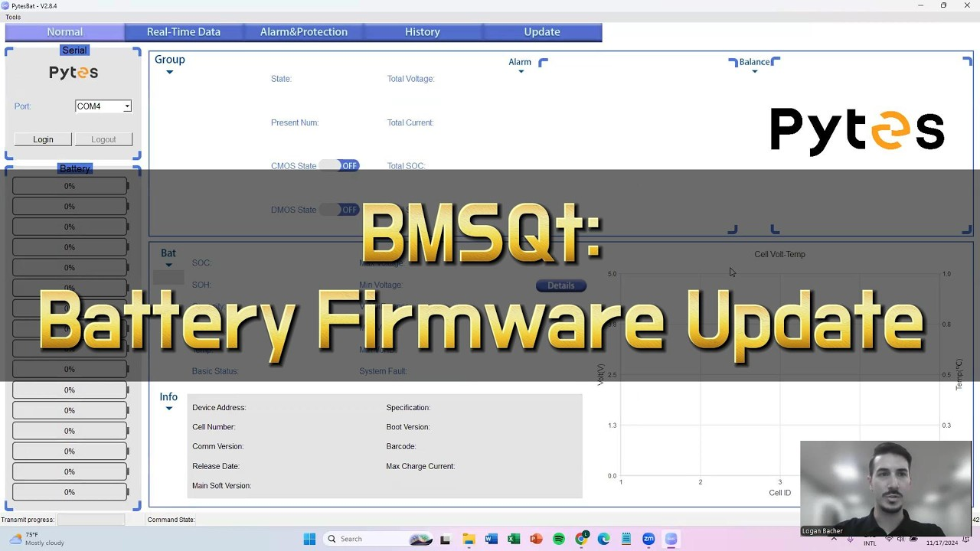This screenshot has height=551, width=980.
Task: Open the Tools menu
Action: click(12, 17)
